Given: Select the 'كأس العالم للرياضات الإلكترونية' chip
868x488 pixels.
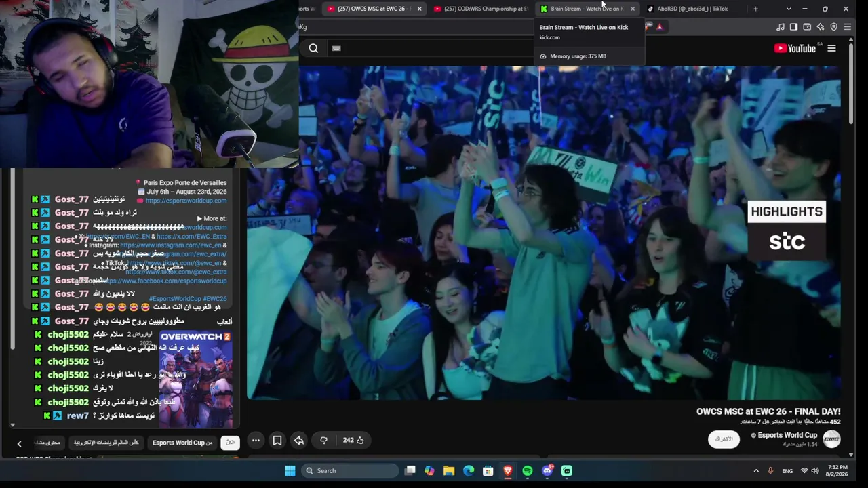Looking at the screenshot, I should [x=106, y=443].
